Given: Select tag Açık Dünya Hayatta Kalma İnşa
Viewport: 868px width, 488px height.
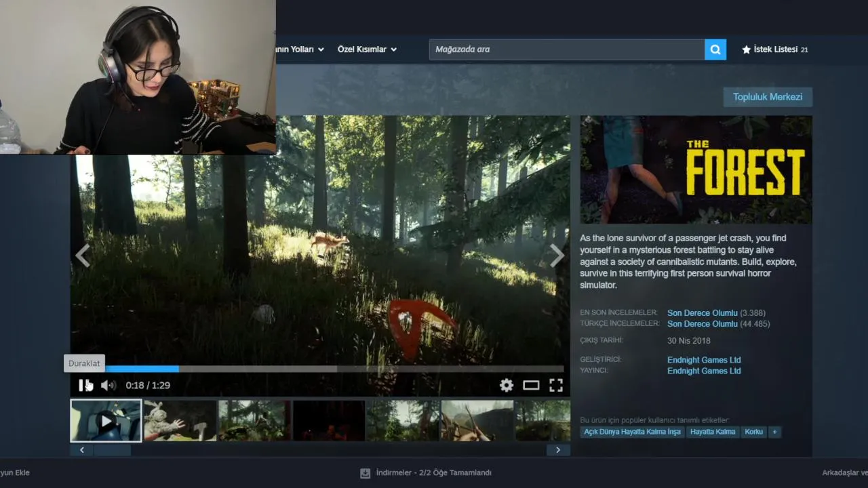Looking at the screenshot, I should (x=632, y=432).
